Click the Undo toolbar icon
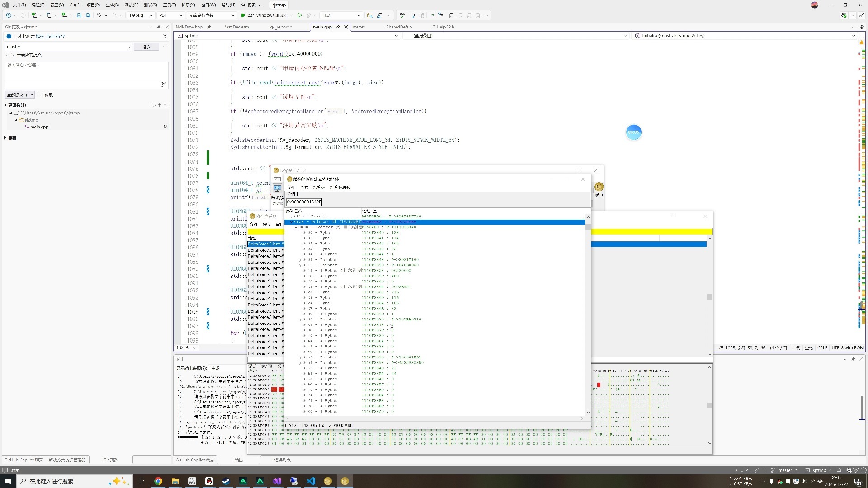Screen dimensions: 868x488 tap(99, 15)
